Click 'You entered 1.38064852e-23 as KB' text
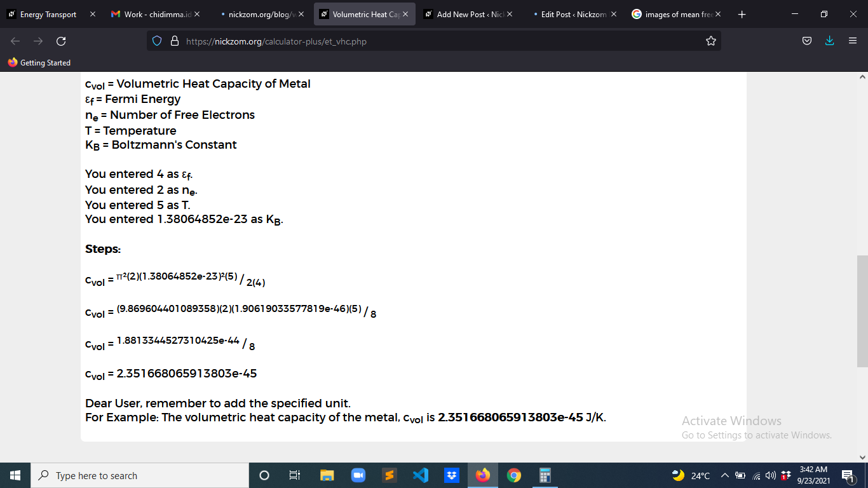The width and height of the screenshot is (868, 488). (x=184, y=219)
